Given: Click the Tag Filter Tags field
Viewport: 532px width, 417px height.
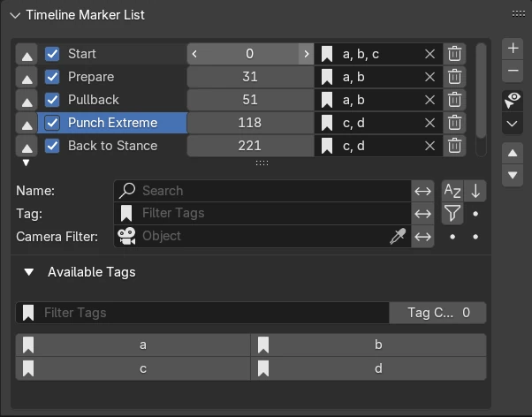Looking at the screenshot, I should click(x=262, y=214).
